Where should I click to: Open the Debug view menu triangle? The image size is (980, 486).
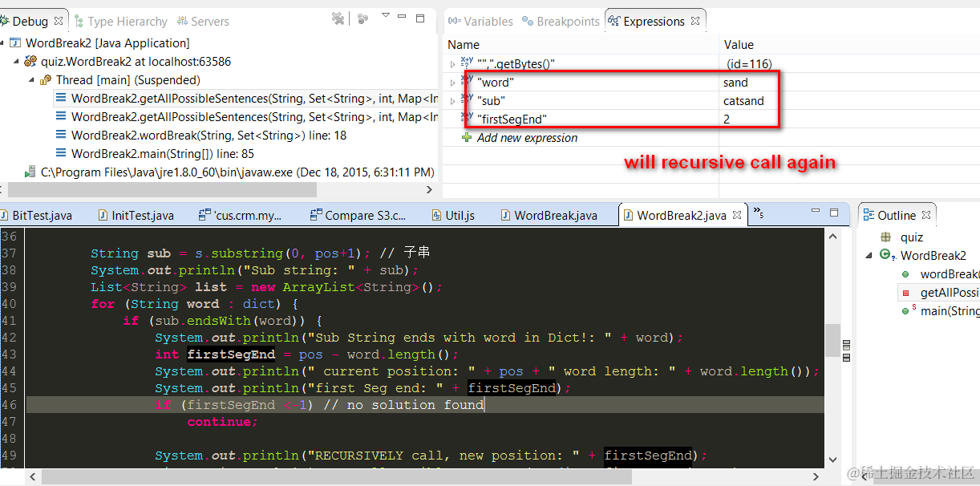tap(386, 15)
